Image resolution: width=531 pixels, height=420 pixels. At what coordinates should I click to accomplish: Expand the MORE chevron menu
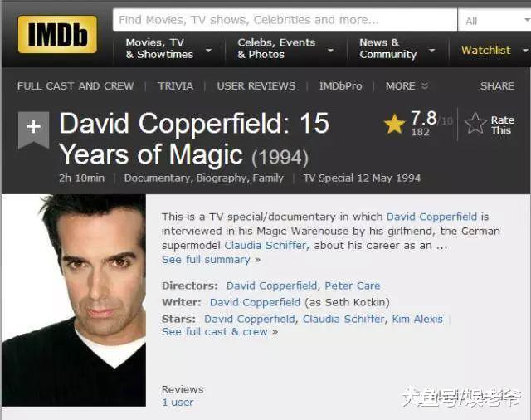(x=407, y=86)
